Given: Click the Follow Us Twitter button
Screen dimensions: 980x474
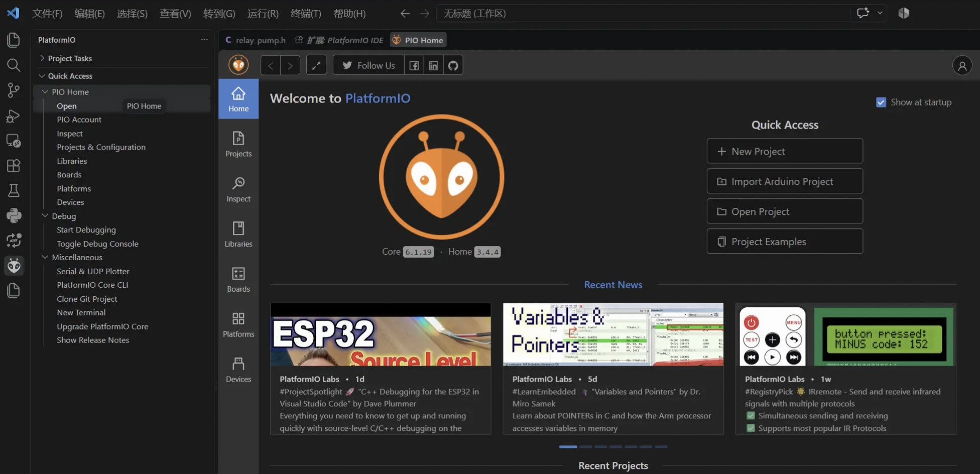Looking at the screenshot, I should (369, 65).
